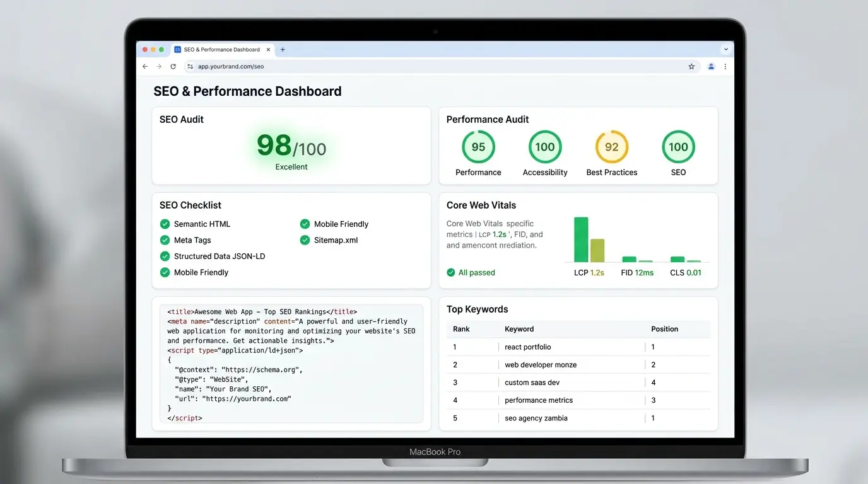Image resolution: width=868 pixels, height=484 pixels.
Task: Open a new tab with the plus icon
Action: pos(283,49)
